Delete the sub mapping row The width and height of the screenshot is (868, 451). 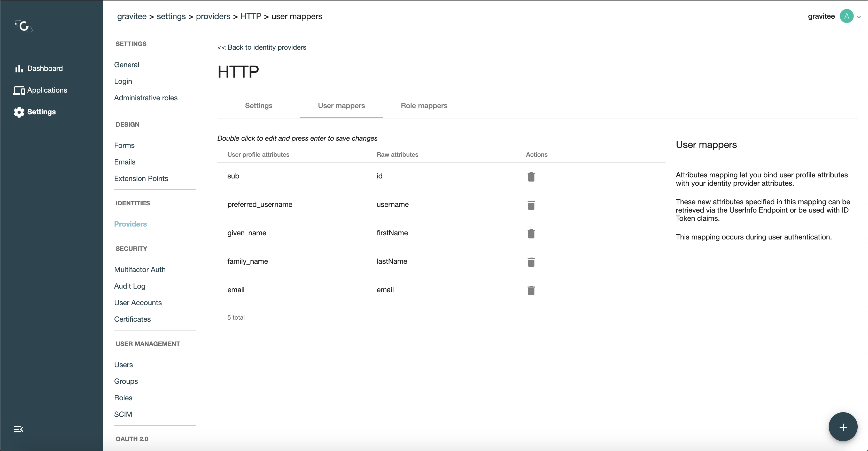(x=531, y=177)
